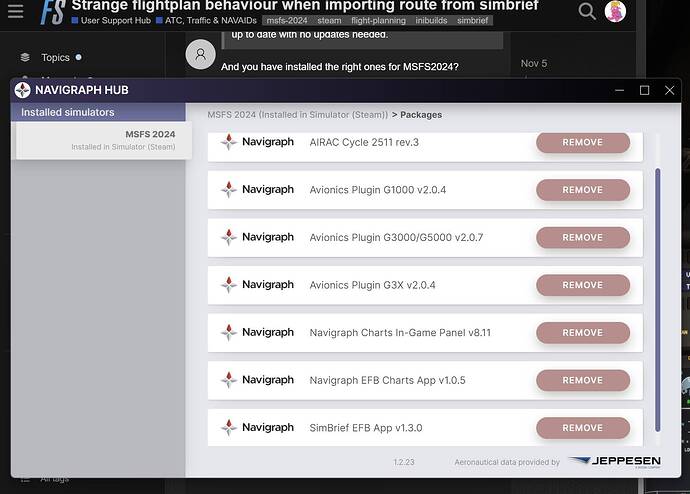The height and width of the screenshot is (494, 690).
Task: Maximize the Navigraph Hub window
Action: point(644,90)
